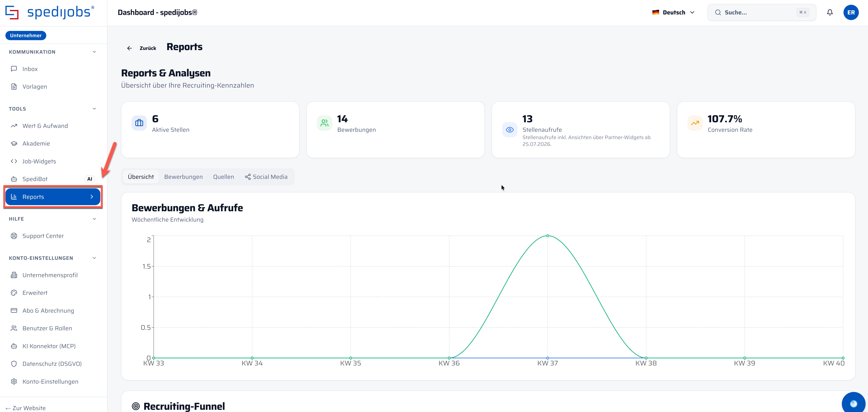Focus the Suche search field
Image resolution: width=868 pixels, height=412 pixels.
(762, 12)
